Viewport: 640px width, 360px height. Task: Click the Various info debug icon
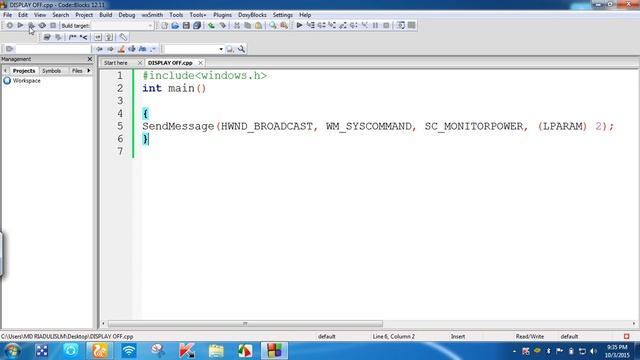tap(411, 25)
